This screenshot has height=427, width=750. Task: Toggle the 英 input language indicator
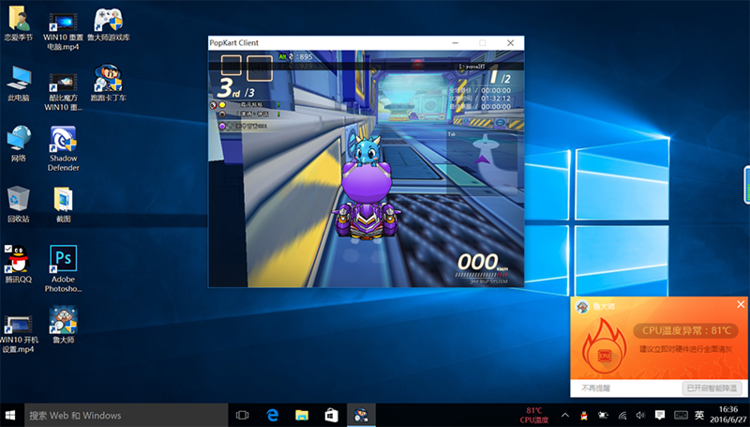coord(699,415)
